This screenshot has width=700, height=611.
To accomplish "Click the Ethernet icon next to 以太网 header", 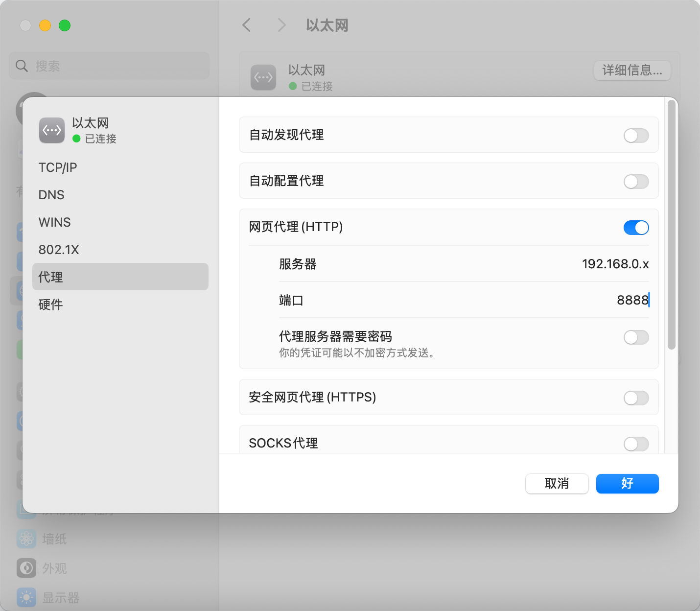I will [263, 77].
